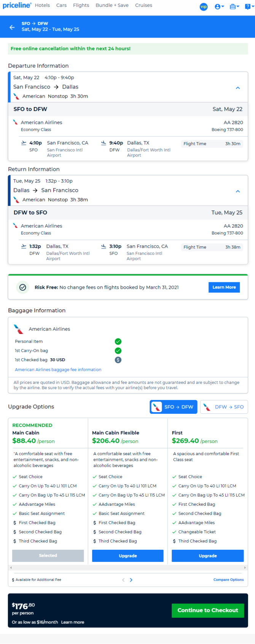Collapse the return flight details chevron

pyautogui.click(x=238, y=191)
